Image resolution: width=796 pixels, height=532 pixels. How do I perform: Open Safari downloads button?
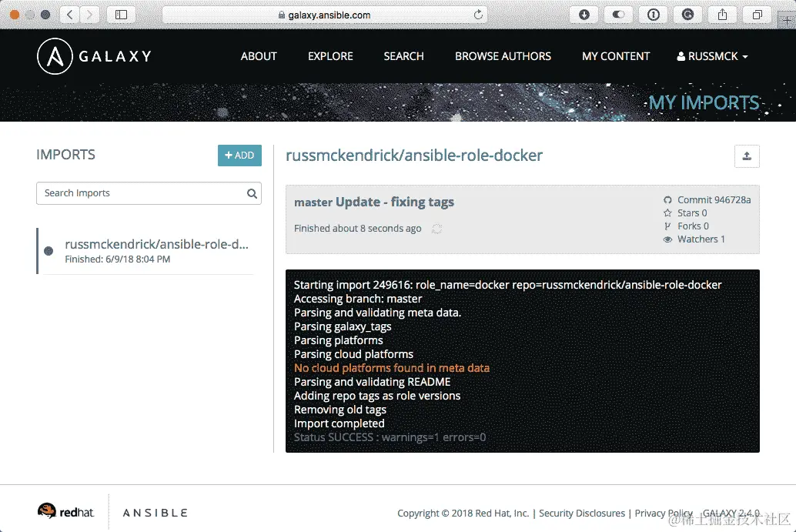[584, 15]
